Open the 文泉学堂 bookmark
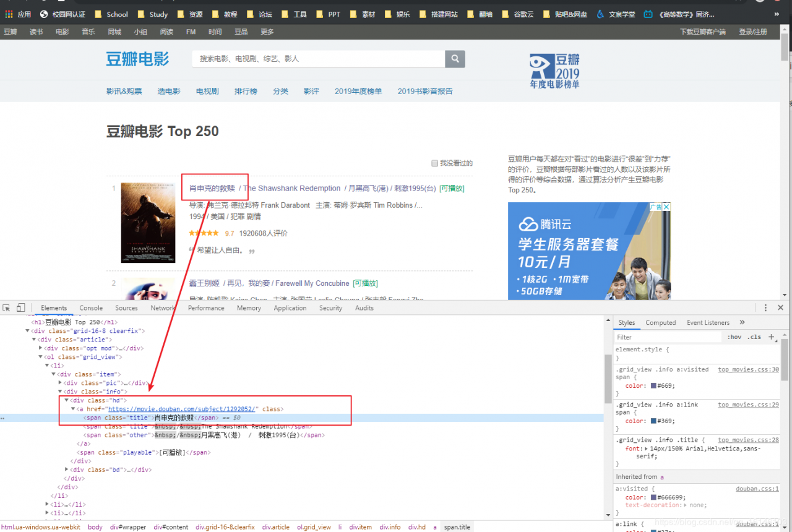This screenshot has width=792, height=532. click(x=616, y=14)
